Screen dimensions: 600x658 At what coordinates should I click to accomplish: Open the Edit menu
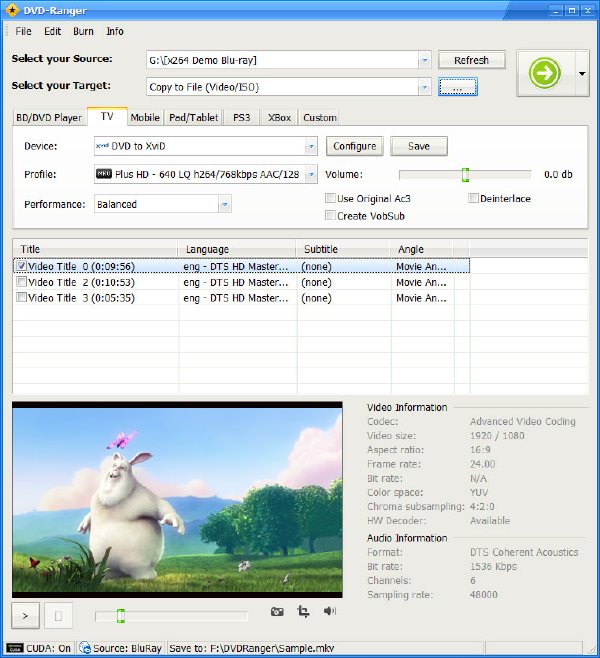click(x=52, y=31)
